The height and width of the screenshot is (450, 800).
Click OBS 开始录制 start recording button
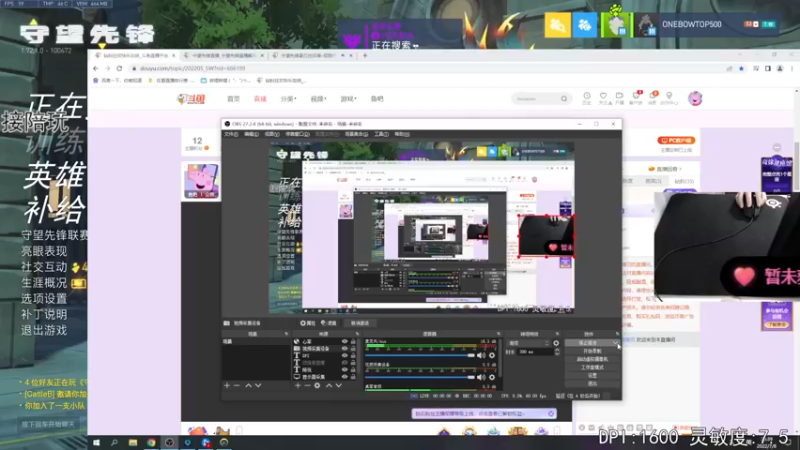592,351
